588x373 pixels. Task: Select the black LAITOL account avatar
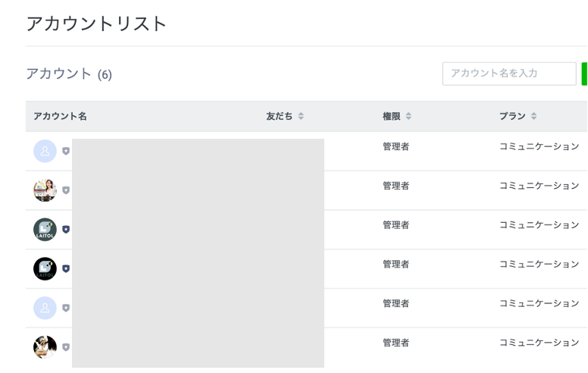tap(45, 268)
